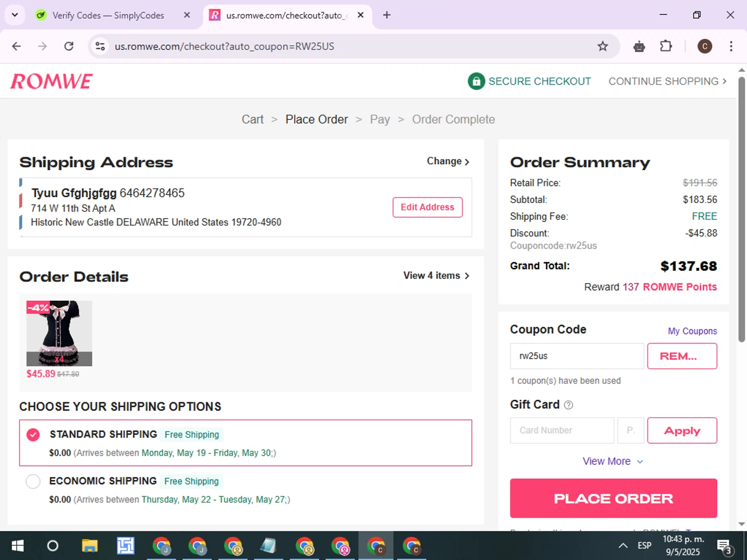Close the us.romwe.com checkout tab

tap(361, 15)
